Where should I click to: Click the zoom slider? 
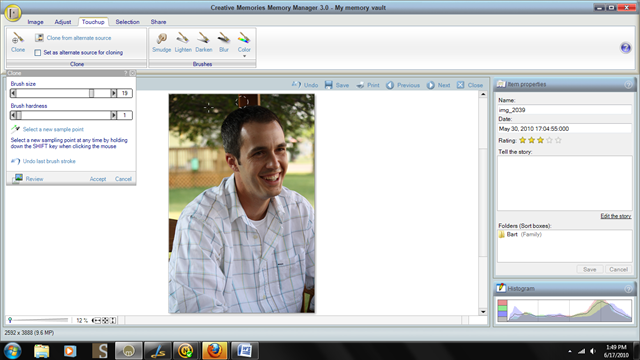coord(39,320)
